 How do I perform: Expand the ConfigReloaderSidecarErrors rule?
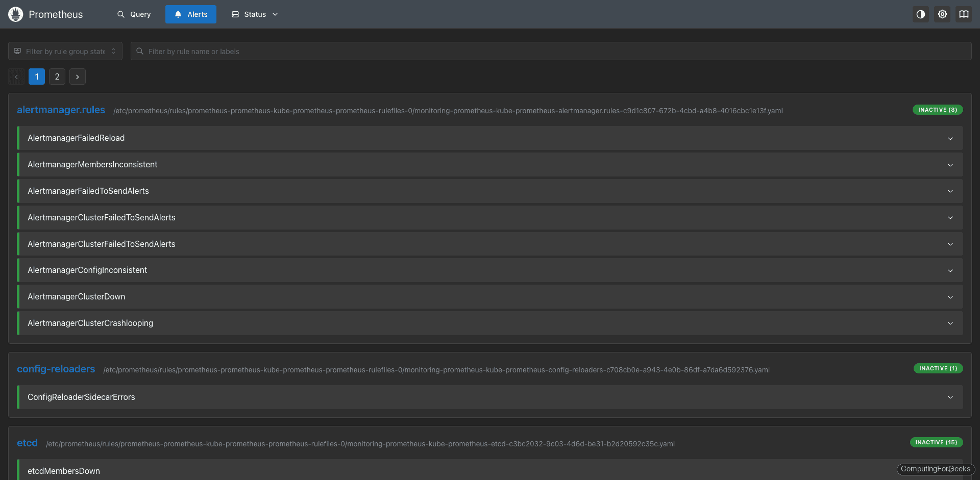click(x=950, y=397)
